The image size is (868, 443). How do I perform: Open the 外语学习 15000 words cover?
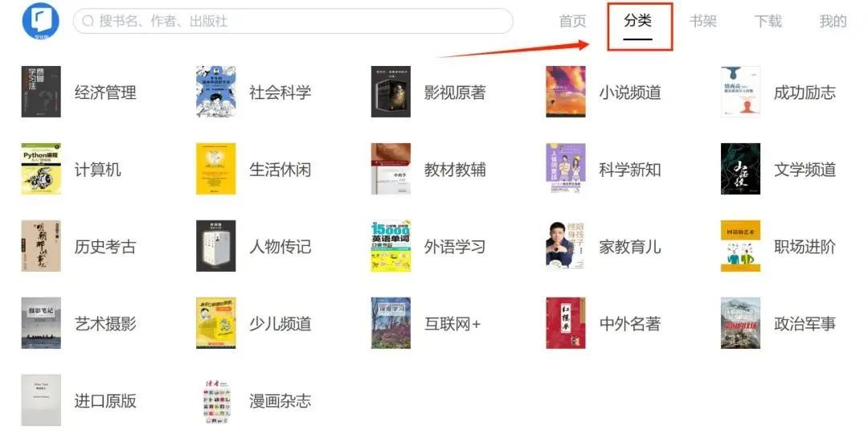[x=391, y=246]
